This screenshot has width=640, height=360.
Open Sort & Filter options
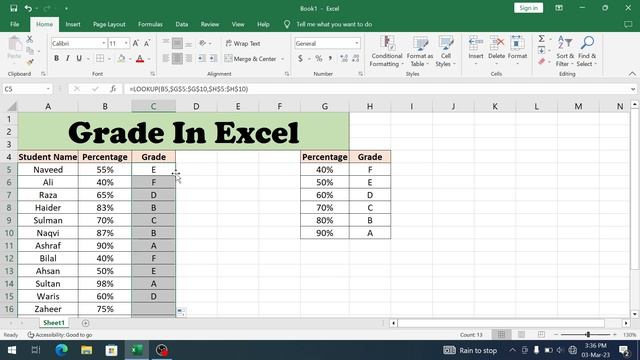[x=565, y=51]
